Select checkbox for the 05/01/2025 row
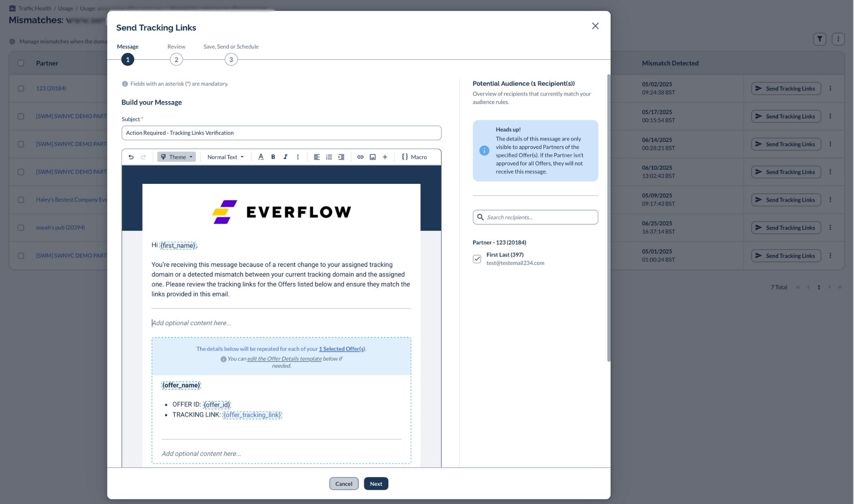The height and width of the screenshot is (504, 854). coord(21,256)
